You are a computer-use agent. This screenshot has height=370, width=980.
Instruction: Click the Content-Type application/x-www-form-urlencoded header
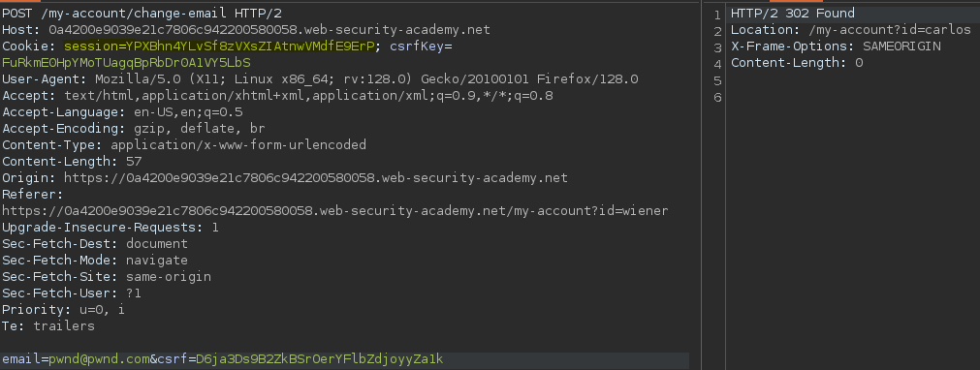click(x=184, y=145)
